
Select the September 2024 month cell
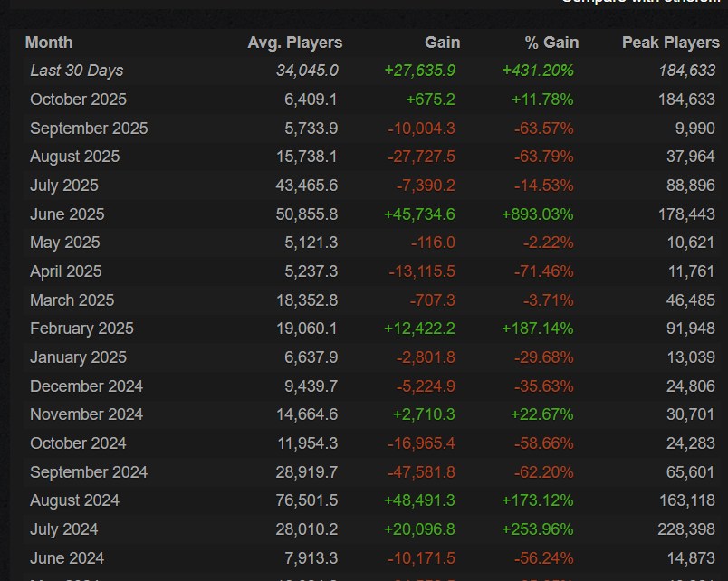tap(89, 471)
